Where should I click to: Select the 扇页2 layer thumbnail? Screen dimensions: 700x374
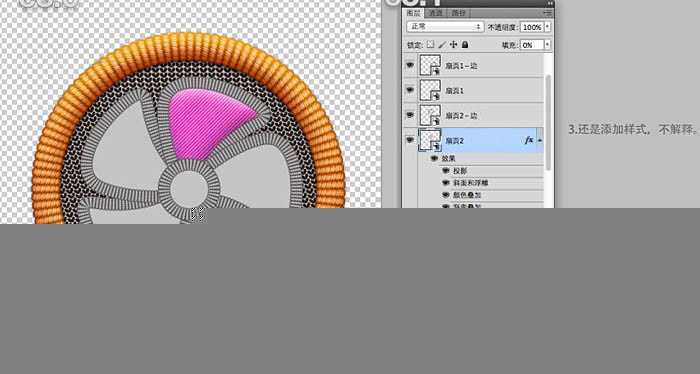430,140
